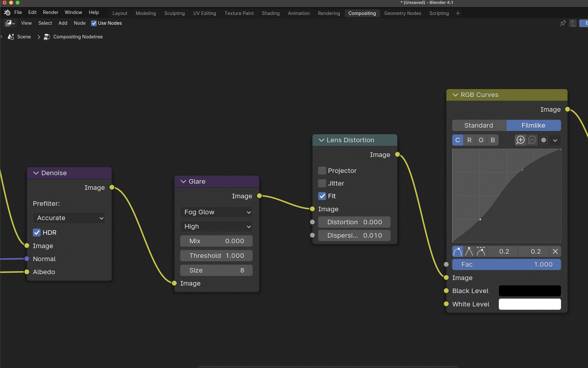
Task: Switch to the Shading workspace tab
Action: click(271, 13)
